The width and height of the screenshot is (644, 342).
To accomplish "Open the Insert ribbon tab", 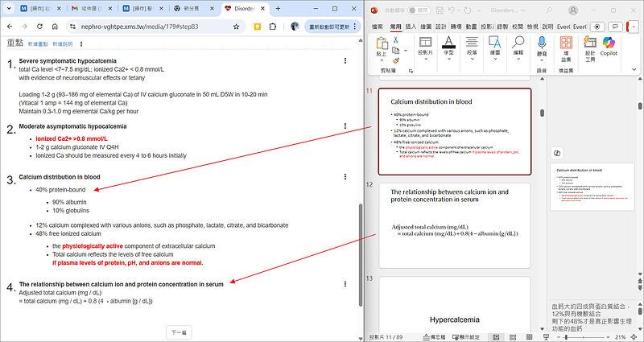I will point(411,27).
